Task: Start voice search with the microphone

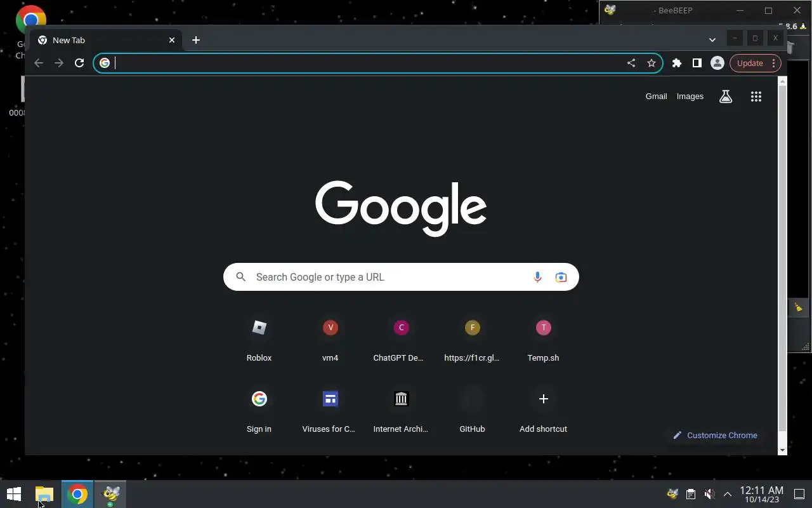Action: pyautogui.click(x=537, y=277)
